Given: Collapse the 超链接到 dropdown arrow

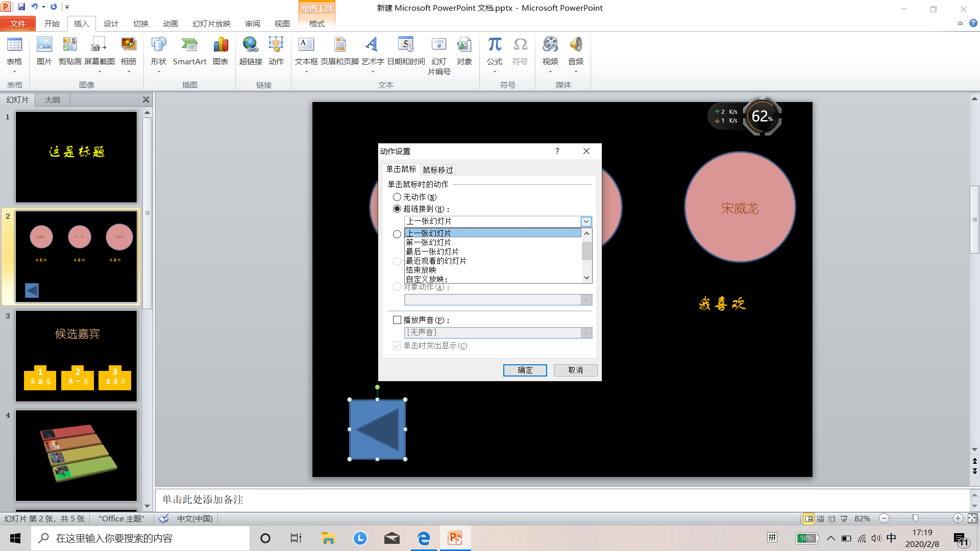Looking at the screenshot, I should click(586, 221).
